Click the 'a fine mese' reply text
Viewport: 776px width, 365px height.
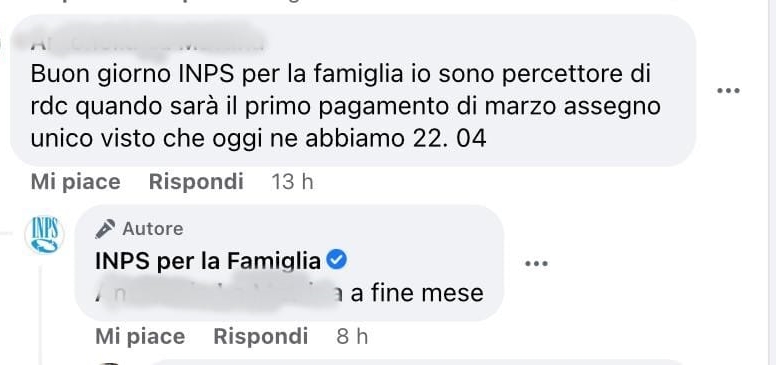coord(417,293)
